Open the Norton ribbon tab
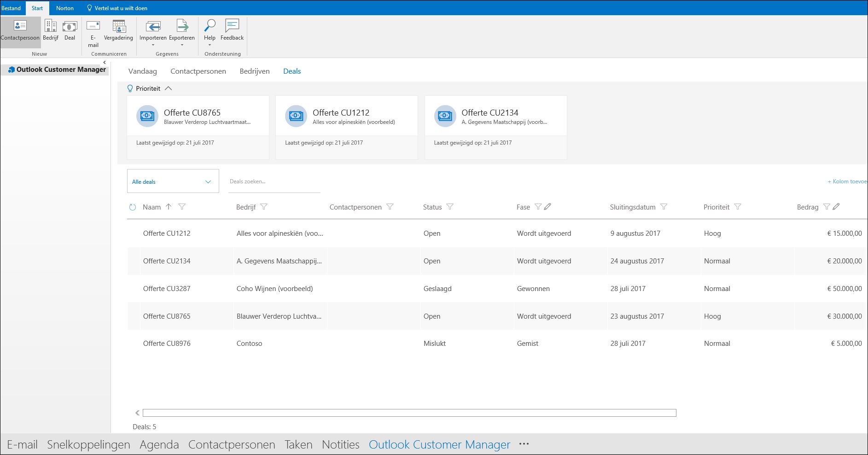Screen dimensions: 868x455 pyautogui.click(x=65, y=8)
